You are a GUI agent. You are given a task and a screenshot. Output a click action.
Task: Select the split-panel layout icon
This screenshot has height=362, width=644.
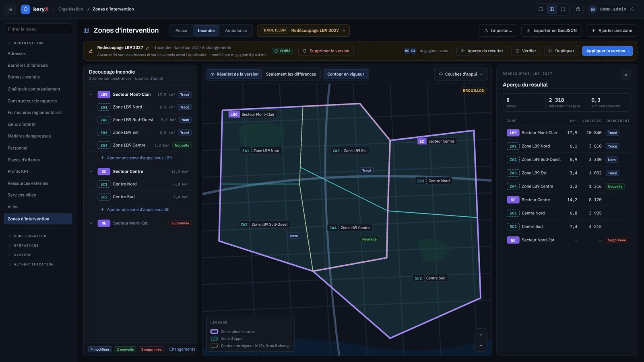pos(552,9)
